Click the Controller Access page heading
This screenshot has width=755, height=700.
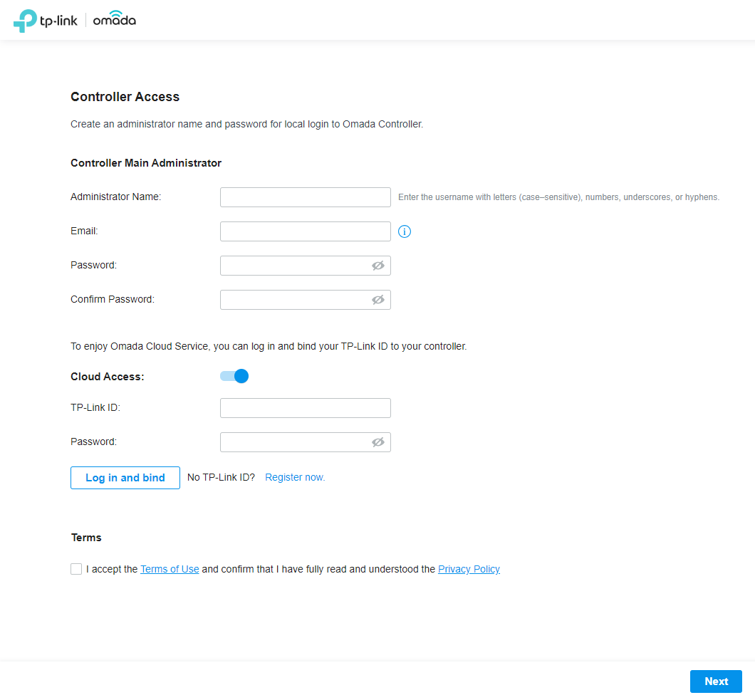[125, 97]
